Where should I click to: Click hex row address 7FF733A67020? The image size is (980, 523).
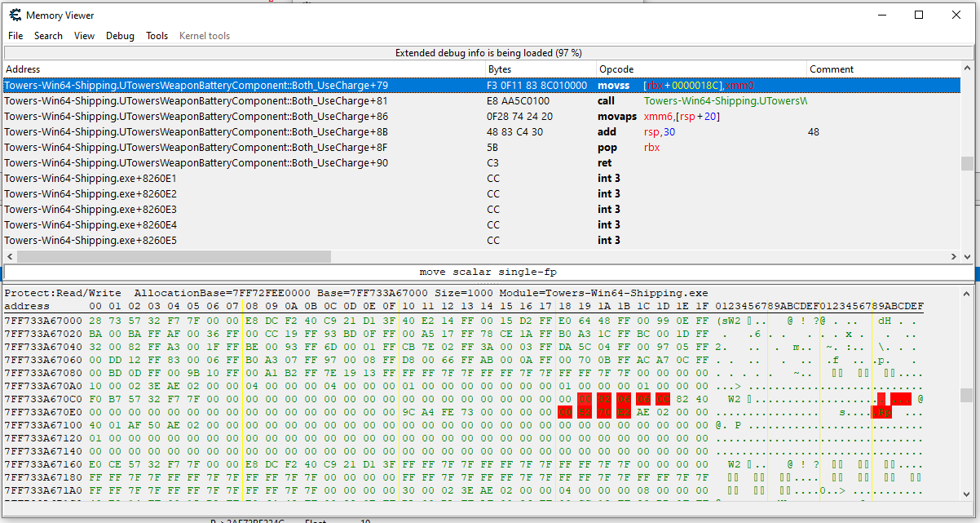[x=43, y=334]
